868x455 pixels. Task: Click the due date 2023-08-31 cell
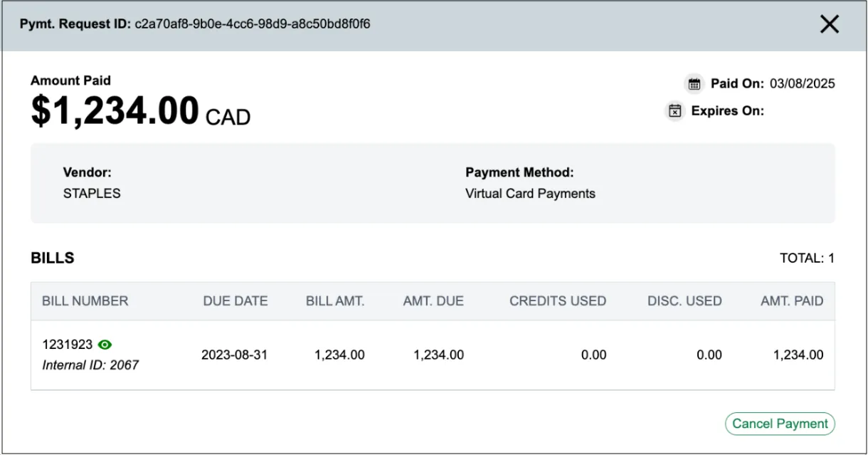point(235,355)
